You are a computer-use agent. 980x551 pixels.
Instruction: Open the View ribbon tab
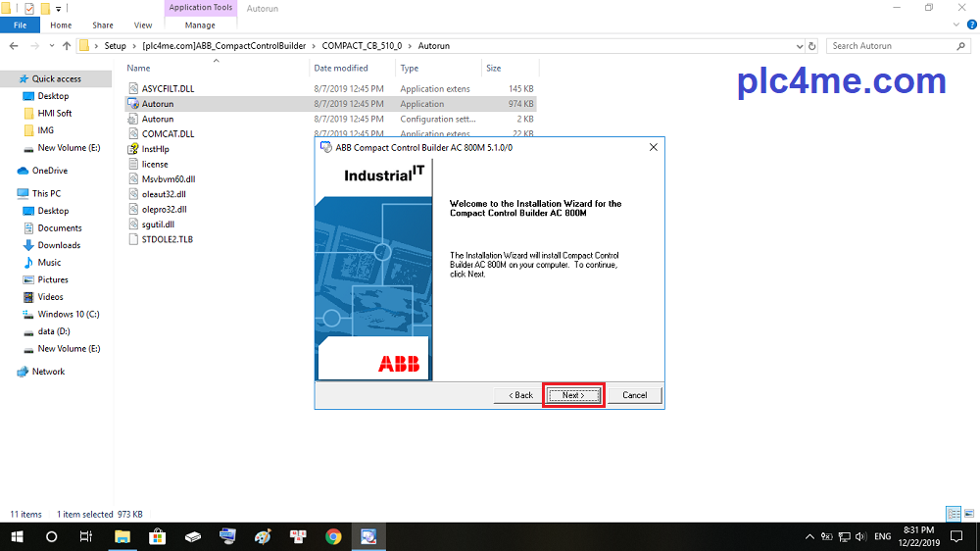tap(143, 25)
